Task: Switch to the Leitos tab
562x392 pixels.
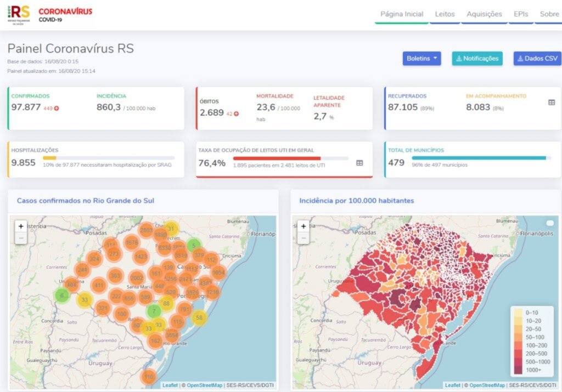Action: [445, 14]
